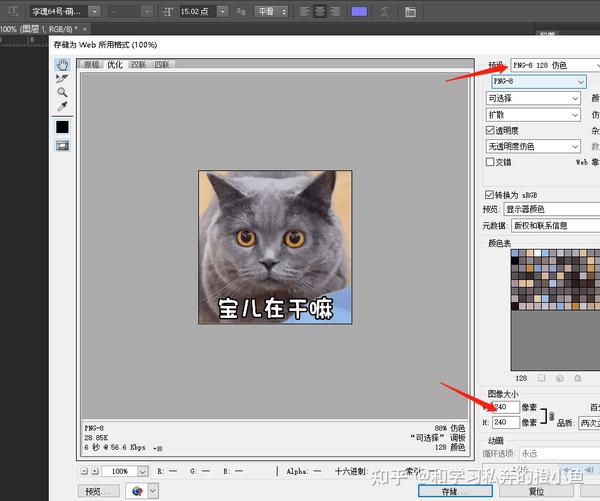Click the 88% 仿色 info text
This screenshot has width=600, height=501.
(450, 428)
